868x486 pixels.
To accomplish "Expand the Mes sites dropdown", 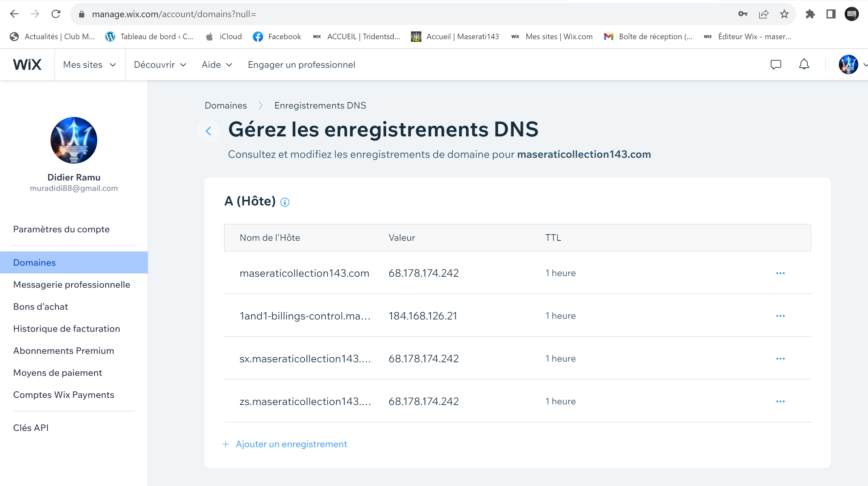I will point(90,65).
